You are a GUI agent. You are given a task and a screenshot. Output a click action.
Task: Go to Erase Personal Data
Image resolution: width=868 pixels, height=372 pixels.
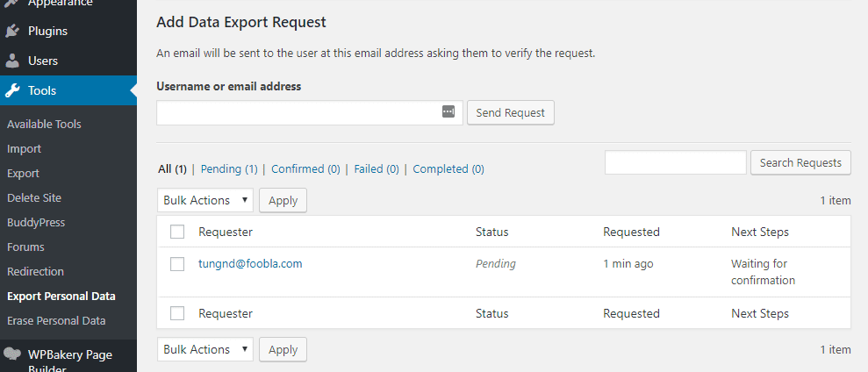coord(56,321)
